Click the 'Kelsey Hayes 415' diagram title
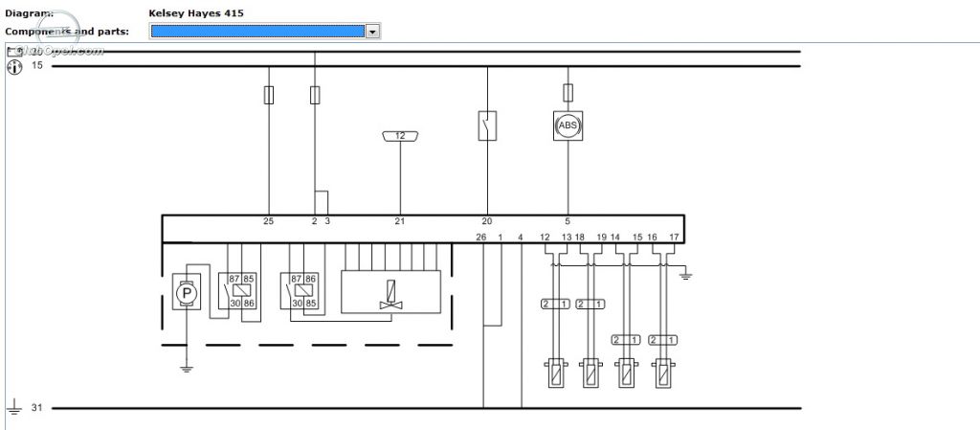This screenshot has height=430, width=980. click(x=196, y=12)
